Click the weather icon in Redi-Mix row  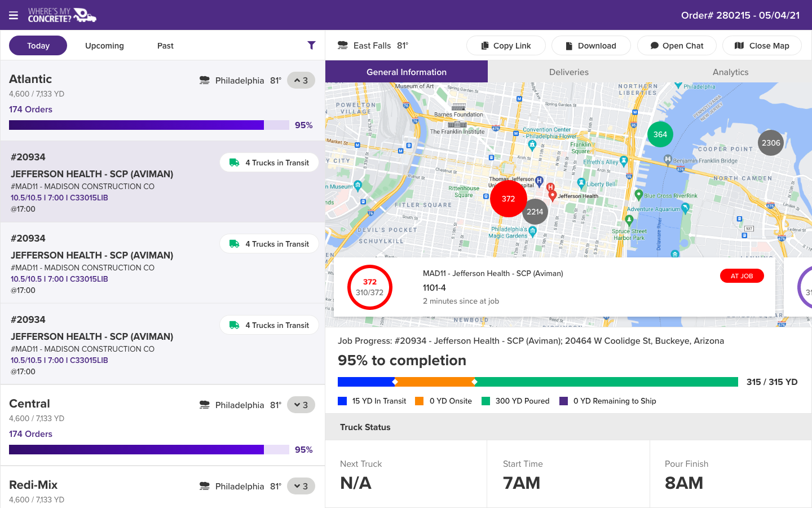pos(205,486)
